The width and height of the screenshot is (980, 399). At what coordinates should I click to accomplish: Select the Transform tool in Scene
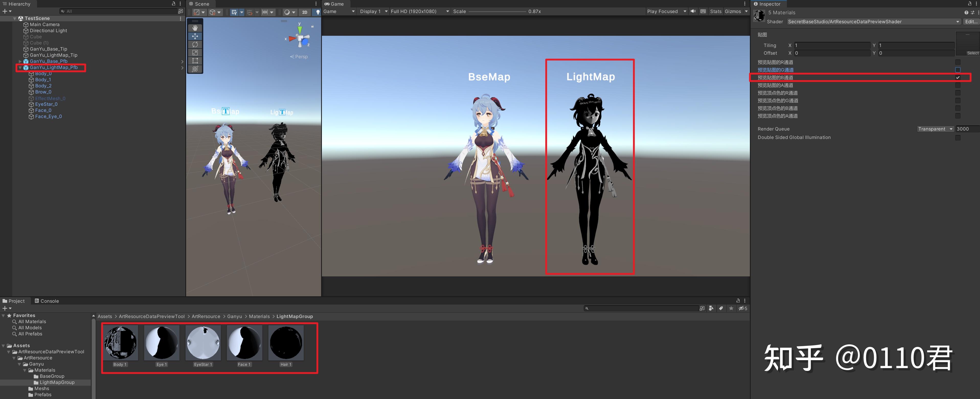tap(195, 69)
